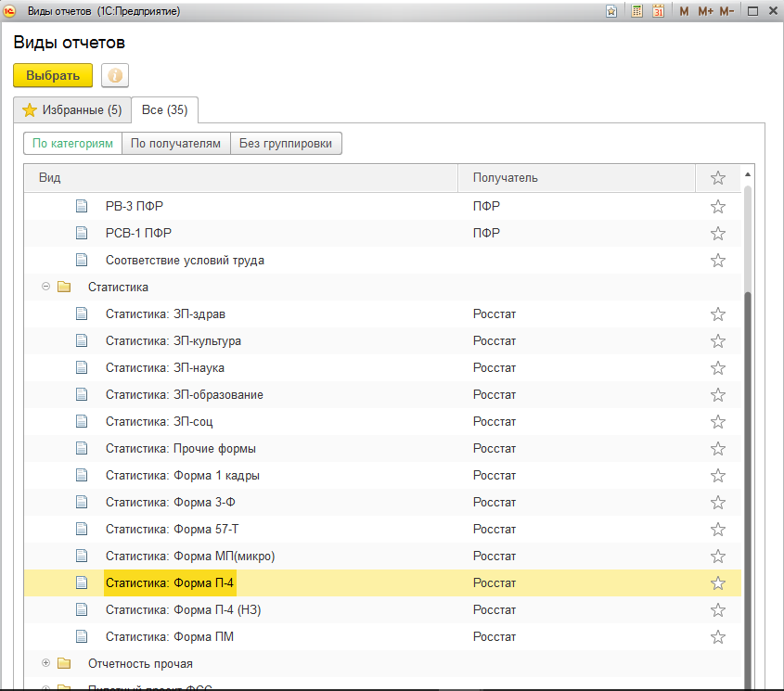The image size is (784, 691).
Task: Expand the Отчетность прочая folder
Action: tap(46, 663)
